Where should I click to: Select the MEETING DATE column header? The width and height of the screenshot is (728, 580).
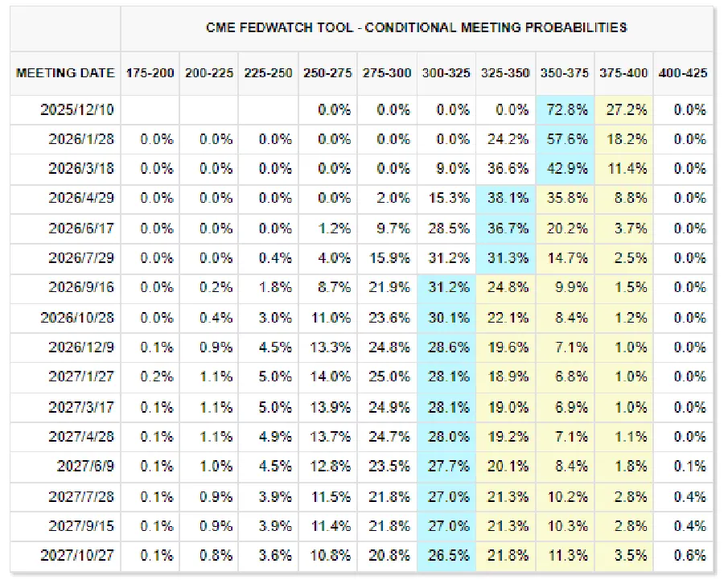pyautogui.click(x=65, y=72)
